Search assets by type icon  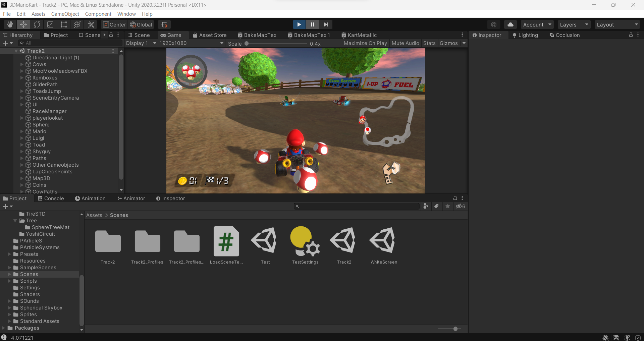coord(426,206)
